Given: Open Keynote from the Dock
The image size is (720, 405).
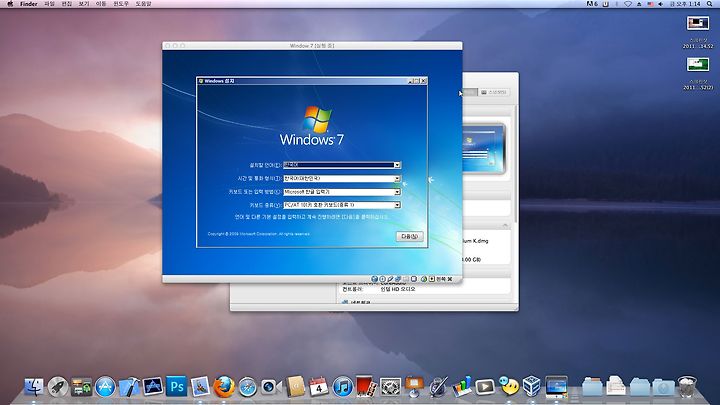Looking at the screenshot, I should click(x=414, y=387).
